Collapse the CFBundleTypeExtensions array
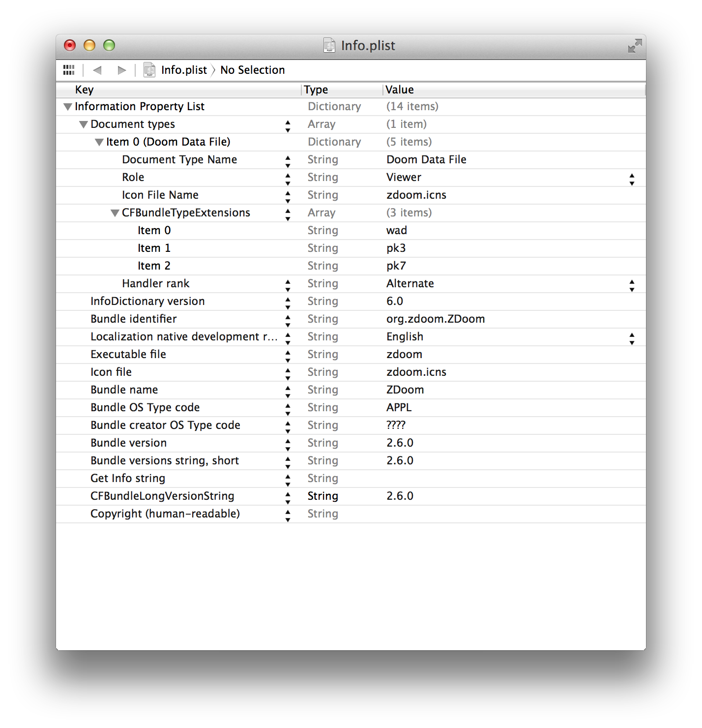The width and height of the screenshot is (702, 728). coord(115,213)
